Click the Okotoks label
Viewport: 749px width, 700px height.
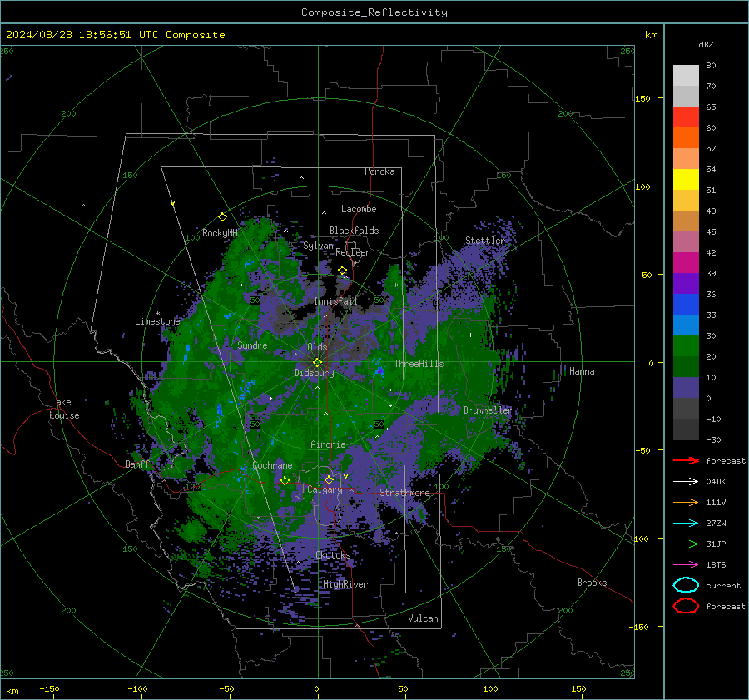pyautogui.click(x=333, y=555)
